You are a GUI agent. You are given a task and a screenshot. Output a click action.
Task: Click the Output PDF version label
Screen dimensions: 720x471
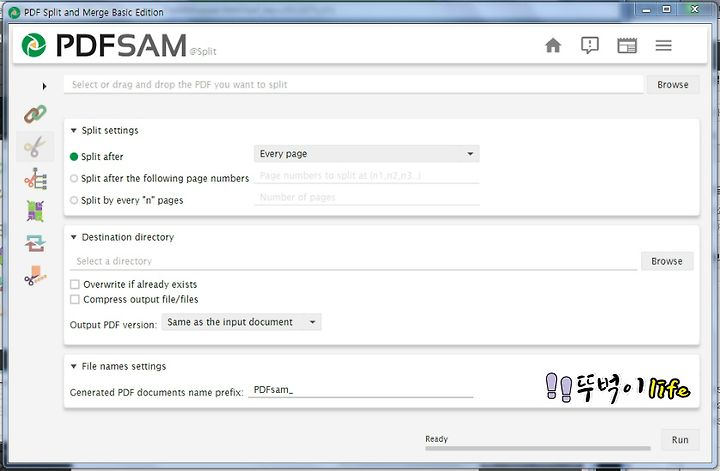(113, 325)
